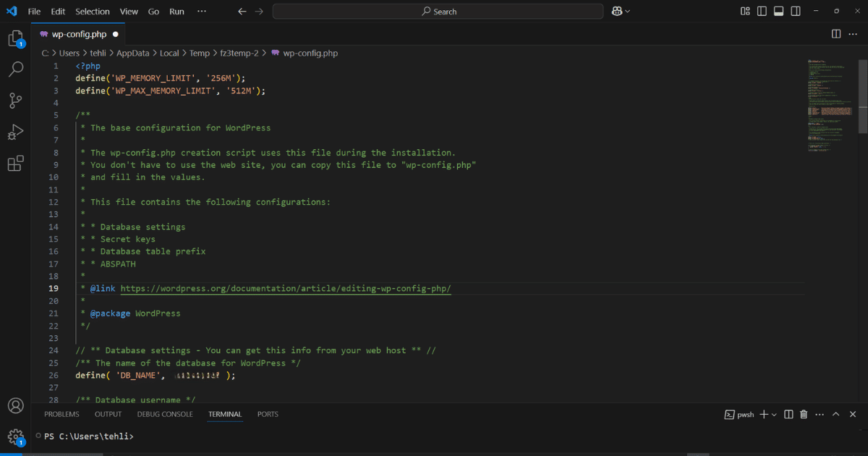Open the Copilot chat icon
The width and height of the screenshot is (868, 456).
coord(616,12)
